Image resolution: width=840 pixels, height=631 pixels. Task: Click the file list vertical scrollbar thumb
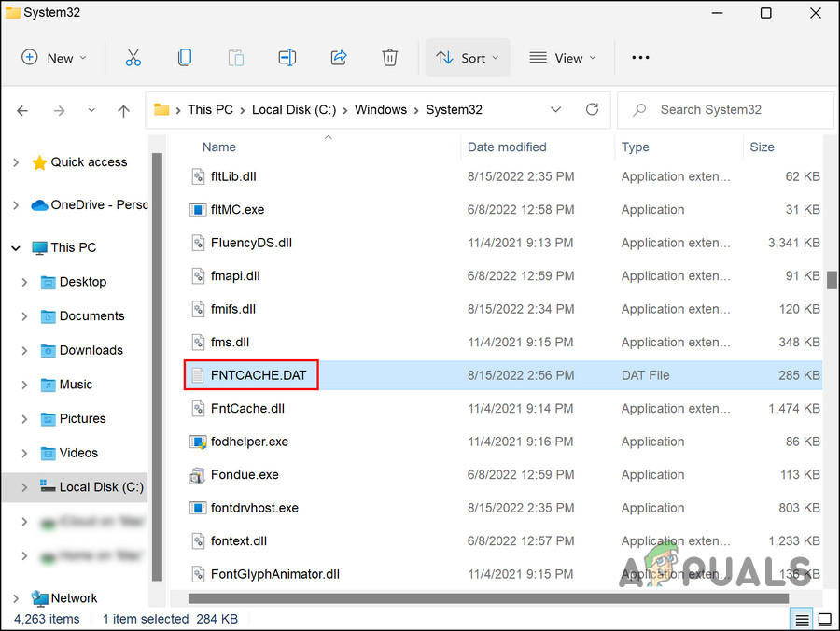832,280
